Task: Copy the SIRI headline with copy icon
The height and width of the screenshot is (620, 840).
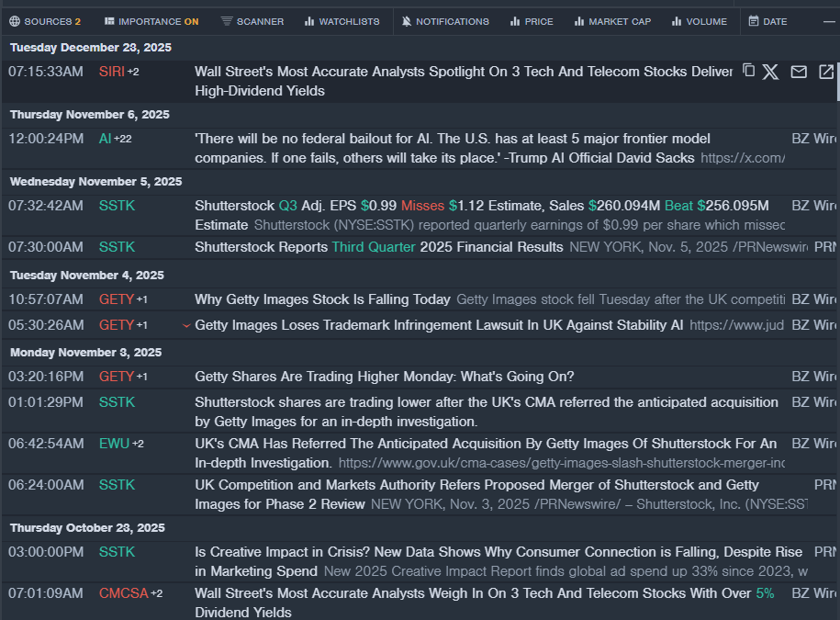Action: (748, 70)
